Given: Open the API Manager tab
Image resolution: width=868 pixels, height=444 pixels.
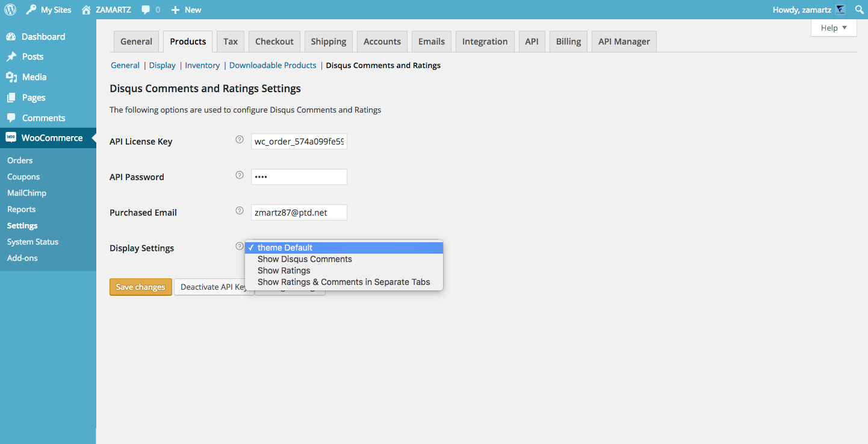Looking at the screenshot, I should 624,42.
